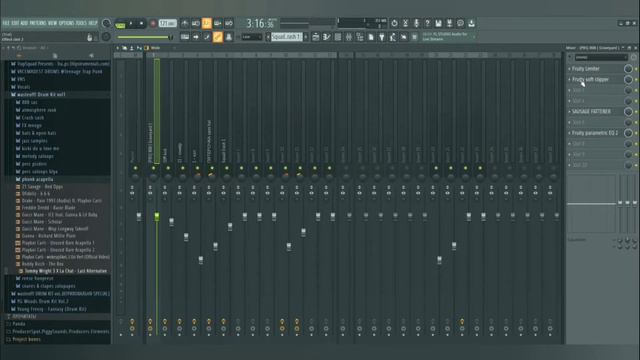Click the speech bubble news icon
Screen dimensions: 640x360
460,23
